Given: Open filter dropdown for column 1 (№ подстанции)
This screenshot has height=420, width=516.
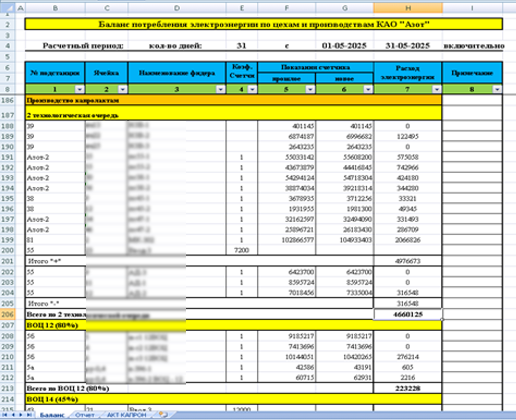Looking at the screenshot, I should coord(79,89).
